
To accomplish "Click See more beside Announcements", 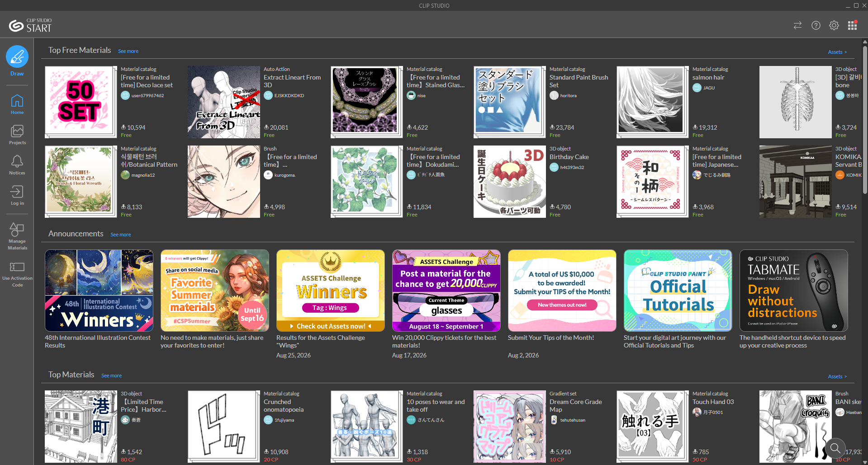I will click(x=121, y=235).
